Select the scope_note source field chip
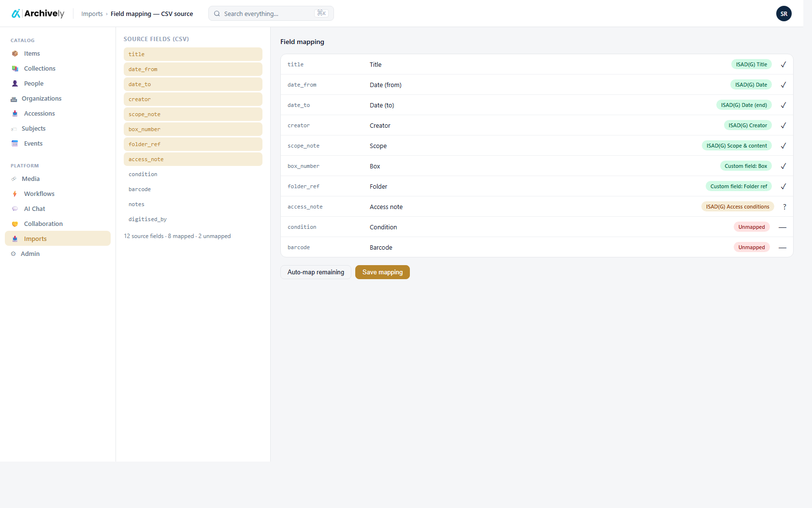This screenshot has height=508, width=812. (193, 114)
